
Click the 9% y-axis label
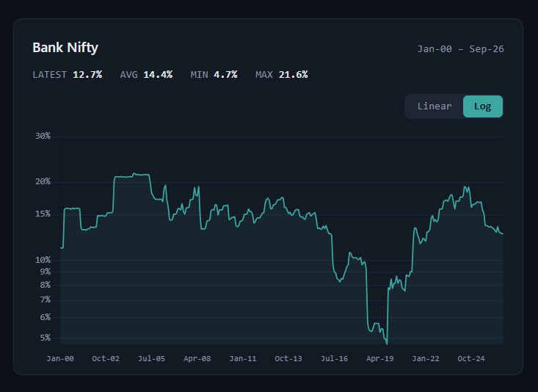coord(46,272)
